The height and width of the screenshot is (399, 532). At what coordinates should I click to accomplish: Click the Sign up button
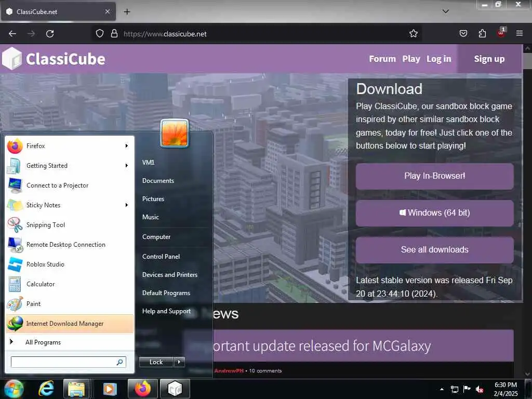(x=489, y=59)
